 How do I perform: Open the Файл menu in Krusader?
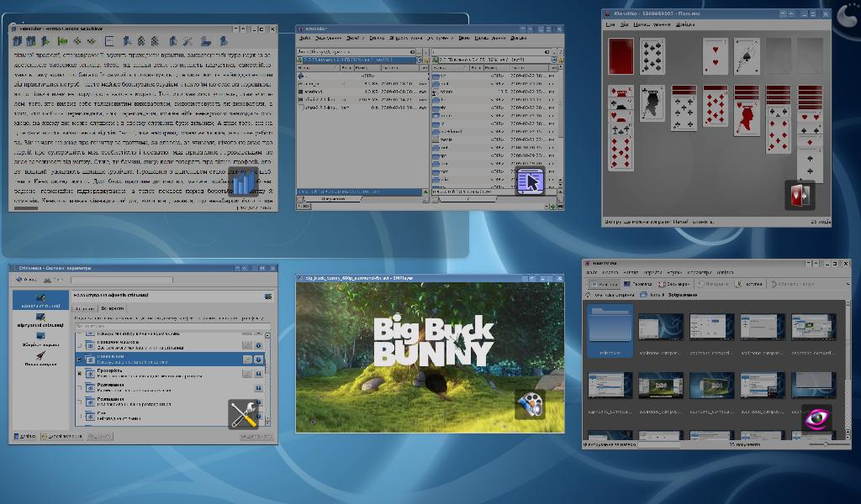304,39
